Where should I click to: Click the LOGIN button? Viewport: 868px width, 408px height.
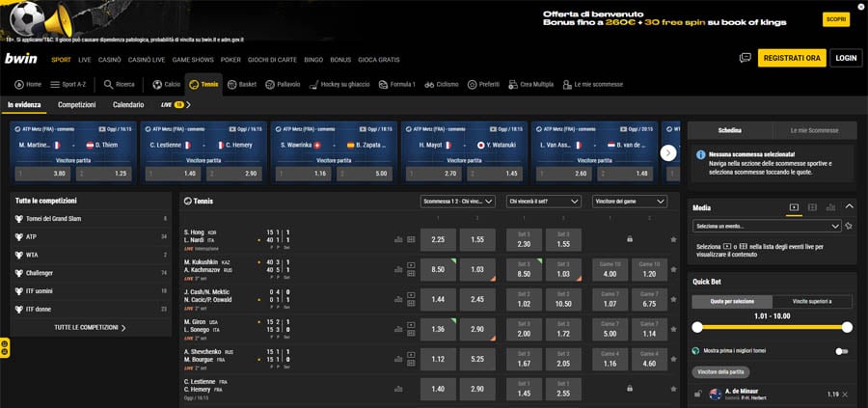click(x=846, y=58)
